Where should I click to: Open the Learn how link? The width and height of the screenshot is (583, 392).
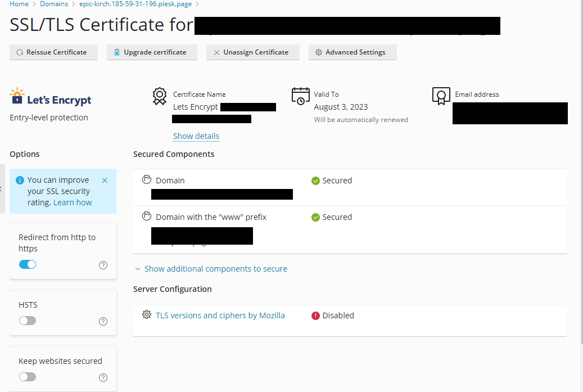(73, 202)
